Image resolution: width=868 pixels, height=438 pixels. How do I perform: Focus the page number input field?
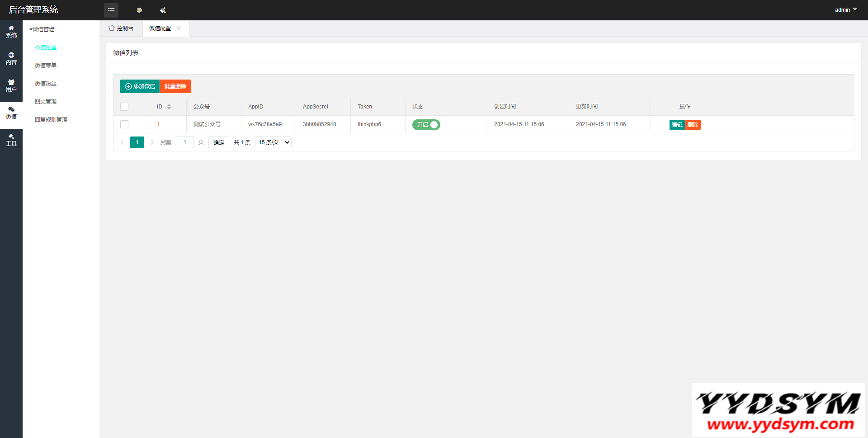[x=185, y=142]
